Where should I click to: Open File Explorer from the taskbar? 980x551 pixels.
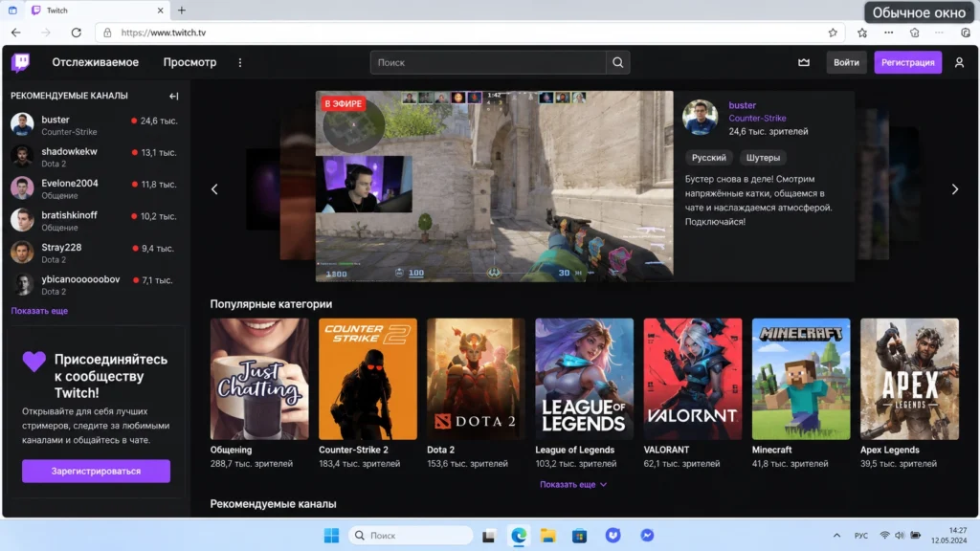tap(548, 536)
